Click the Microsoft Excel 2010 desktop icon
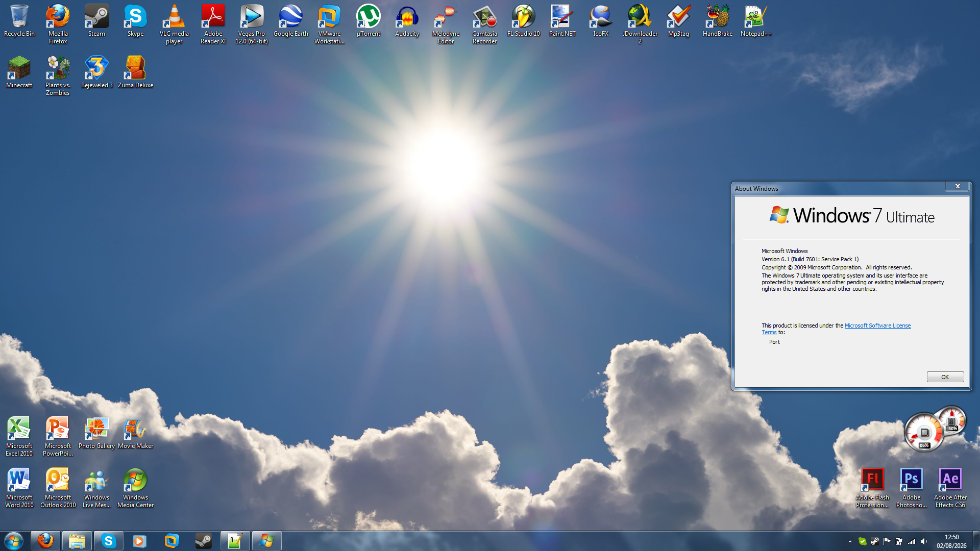The image size is (980, 551). (19, 437)
